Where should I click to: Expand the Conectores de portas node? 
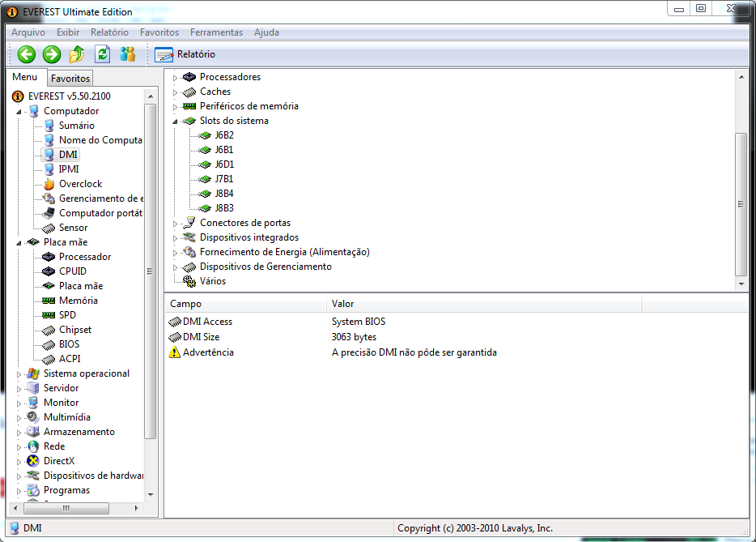click(x=175, y=224)
